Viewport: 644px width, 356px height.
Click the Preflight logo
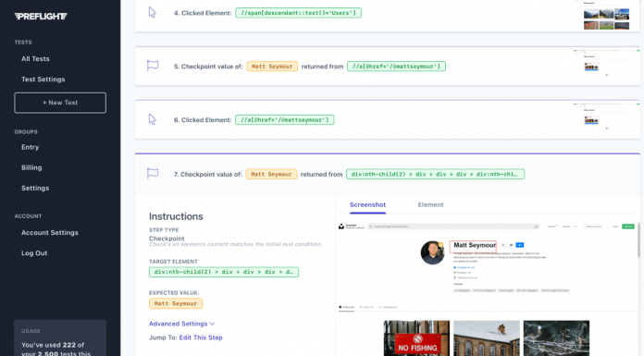(41, 17)
